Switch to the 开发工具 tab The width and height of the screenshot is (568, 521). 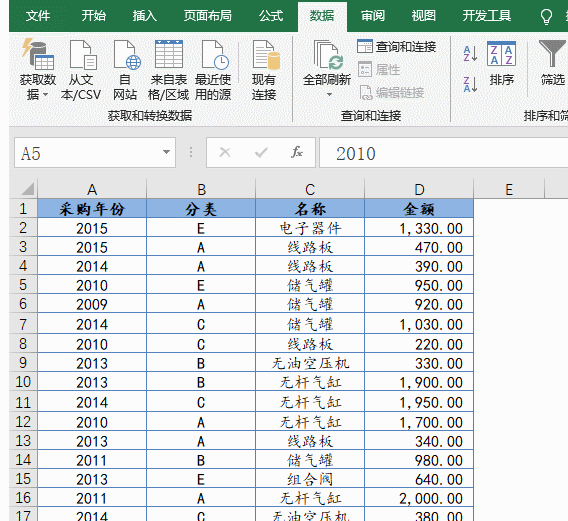pyautogui.click(x=486, y=16)
